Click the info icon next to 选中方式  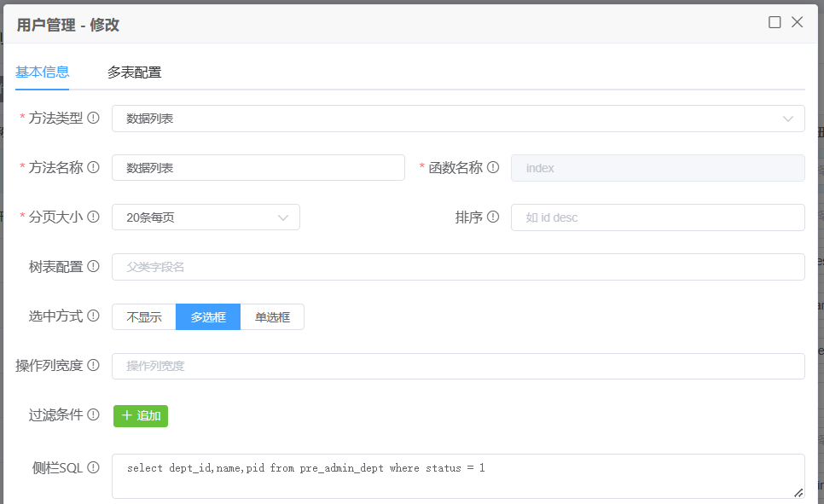click(94, 316)
